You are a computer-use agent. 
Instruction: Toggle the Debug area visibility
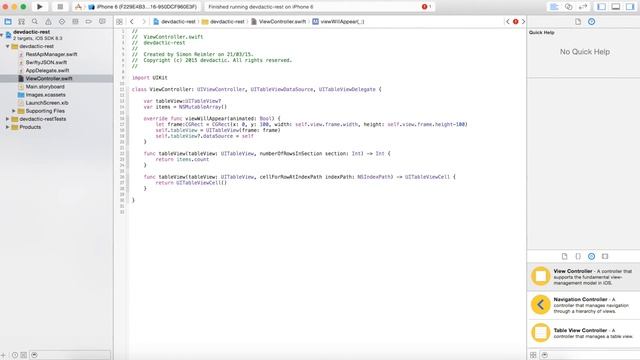pyautogui.click(x=616, y=7)
